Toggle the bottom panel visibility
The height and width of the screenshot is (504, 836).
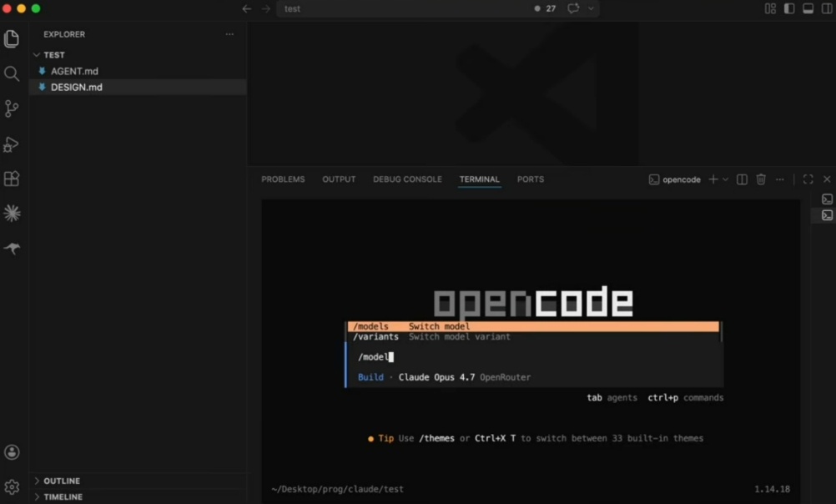pos(808,8)
